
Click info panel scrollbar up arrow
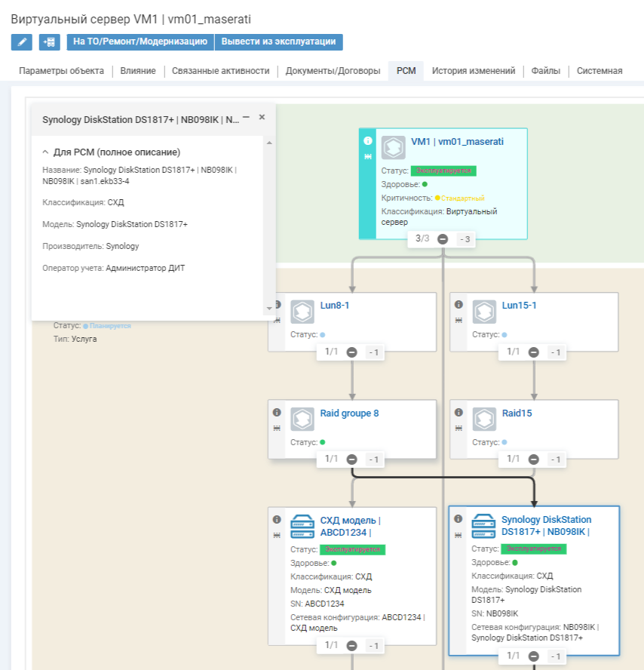click(x=269, y=143)
